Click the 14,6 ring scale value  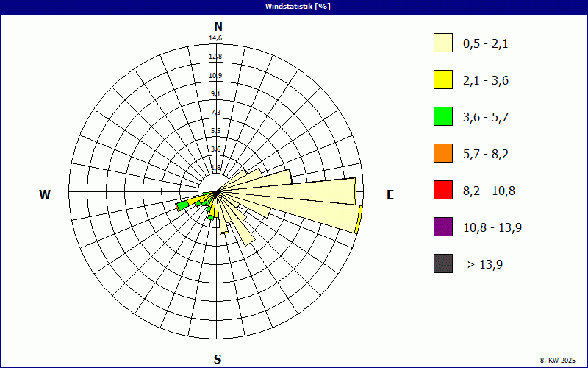point(215,38)
